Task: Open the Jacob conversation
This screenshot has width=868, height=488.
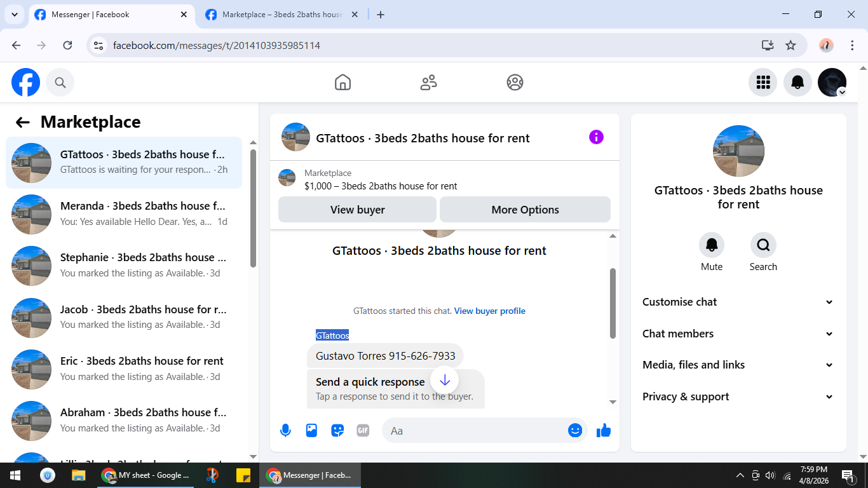Action: pos(124,318)
